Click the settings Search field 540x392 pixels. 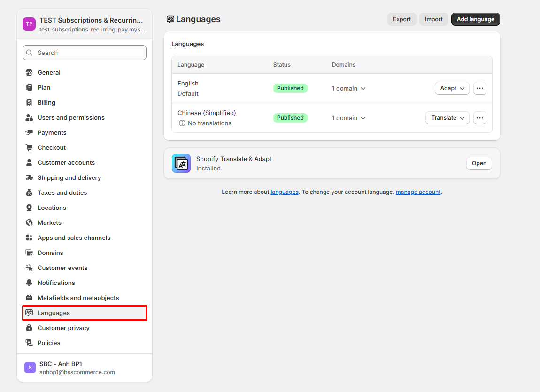pyautogui.click(x=85, y=53)
